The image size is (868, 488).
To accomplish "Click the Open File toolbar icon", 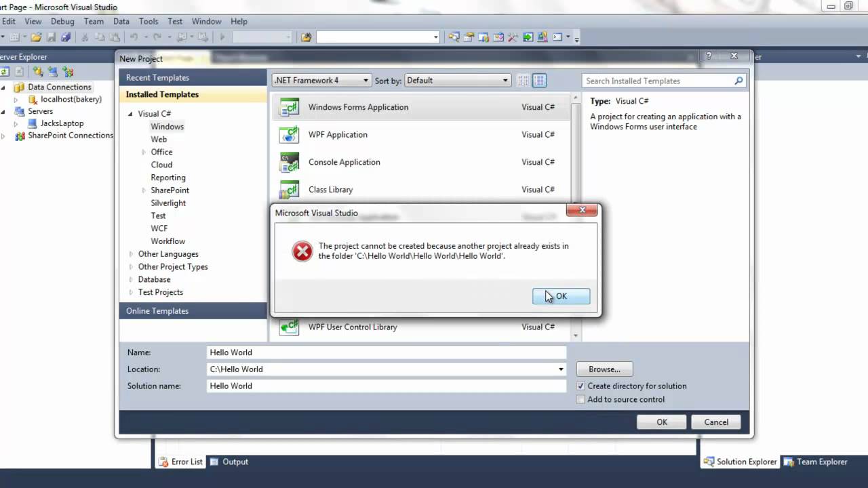I will (x=36, y=37).
